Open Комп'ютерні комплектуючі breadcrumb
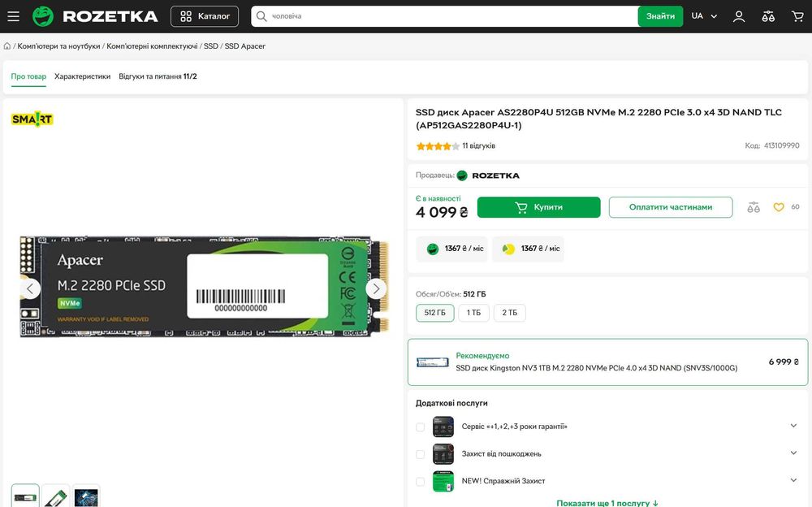This screenshot has height=507, width=812. tap(152, 46)
